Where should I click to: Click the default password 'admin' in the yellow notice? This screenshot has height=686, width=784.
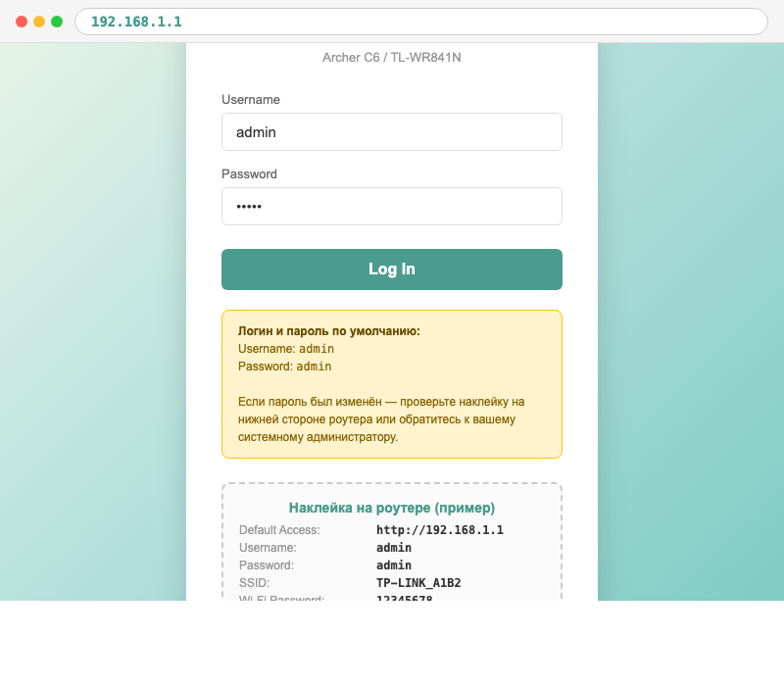point(314,367)
